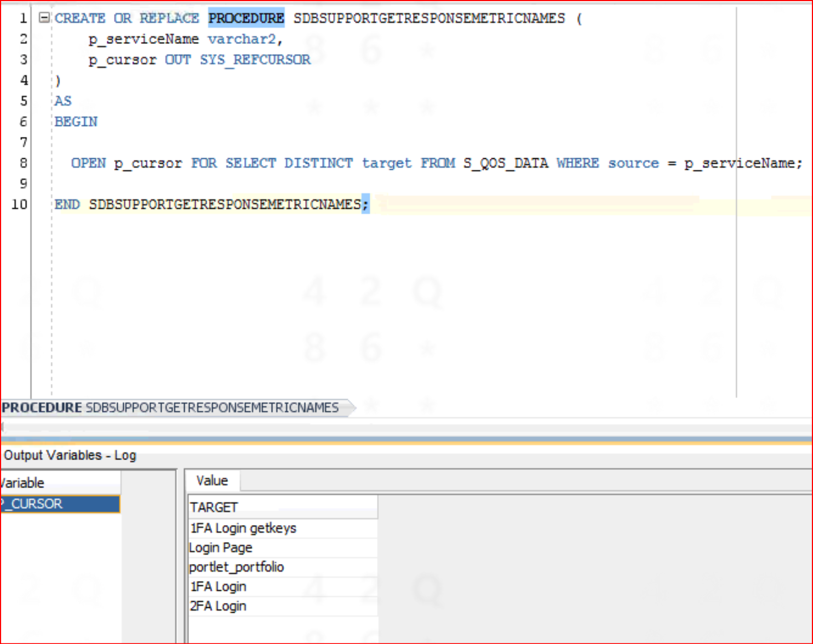Screen dimensions: 813x644
Task: Click the p_serviceName parameter on line 2
Action: (144, 39)
